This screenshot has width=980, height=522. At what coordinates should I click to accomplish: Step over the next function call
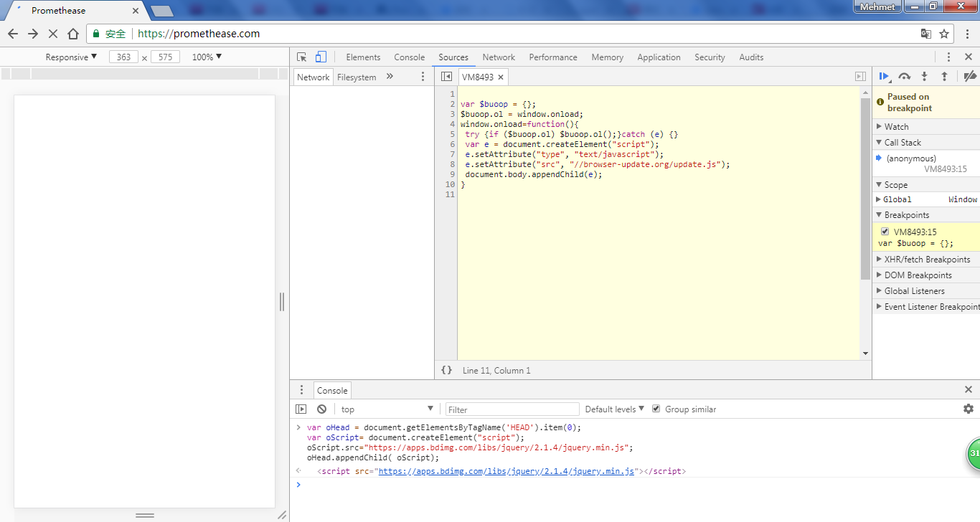(905, 77)
